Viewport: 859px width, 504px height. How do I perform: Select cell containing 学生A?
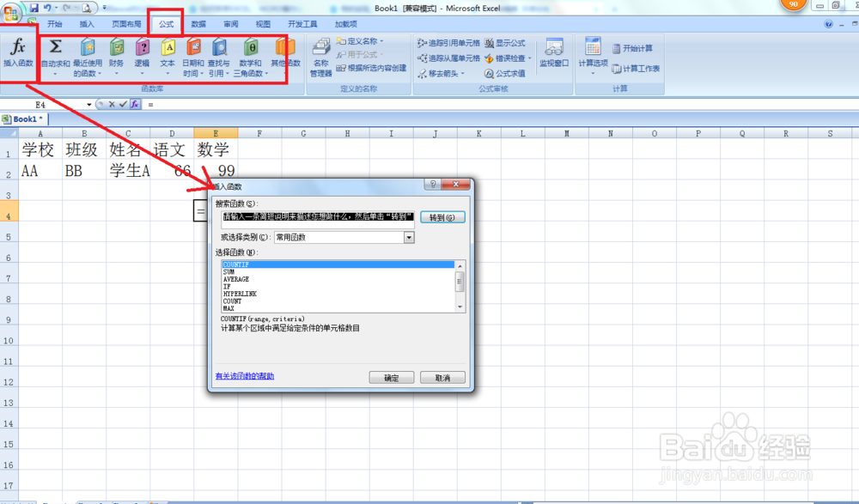128,170
